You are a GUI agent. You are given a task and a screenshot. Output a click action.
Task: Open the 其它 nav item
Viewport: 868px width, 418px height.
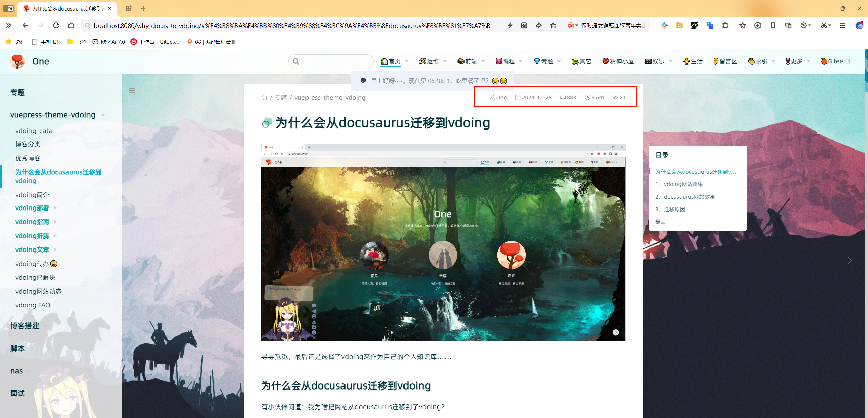(x=581, y=61)
